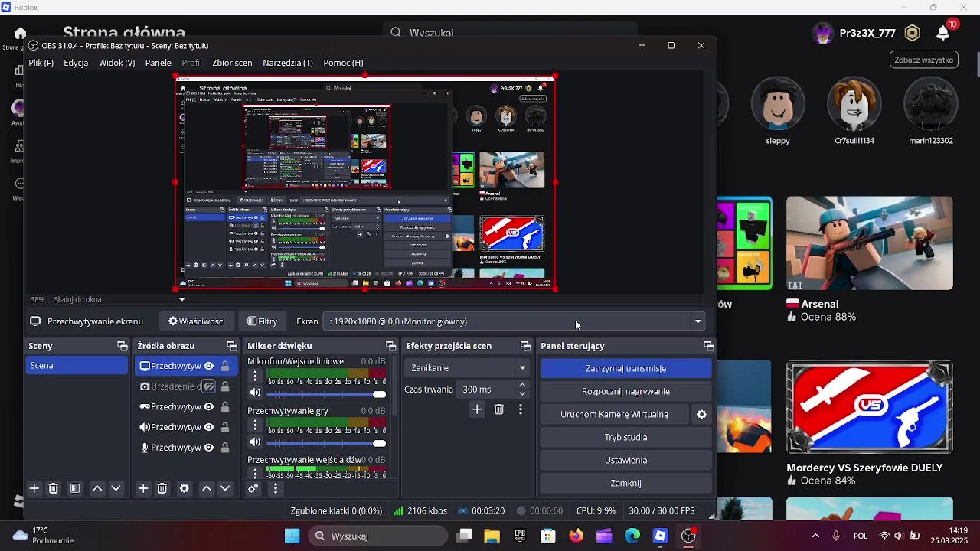Open Narzędzia (T) menu

pyautogui.click(x=288, y=63)
